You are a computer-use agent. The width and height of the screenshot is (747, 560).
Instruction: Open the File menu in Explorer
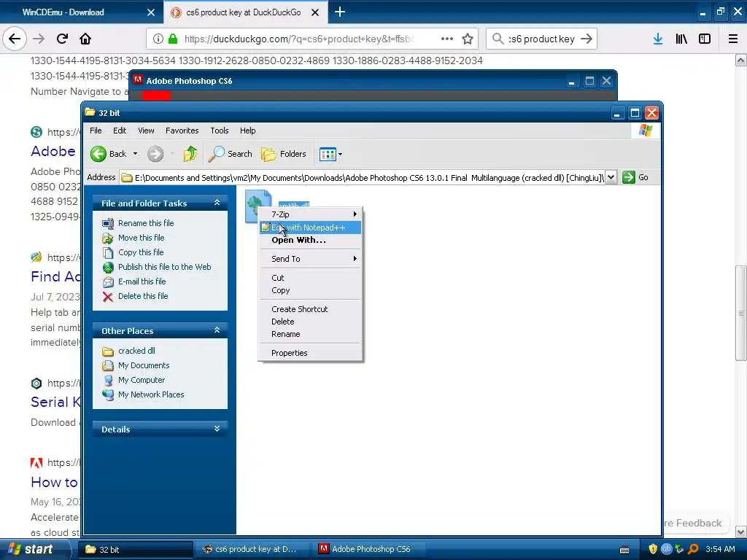pyautogui.click(x=96, y=131)
